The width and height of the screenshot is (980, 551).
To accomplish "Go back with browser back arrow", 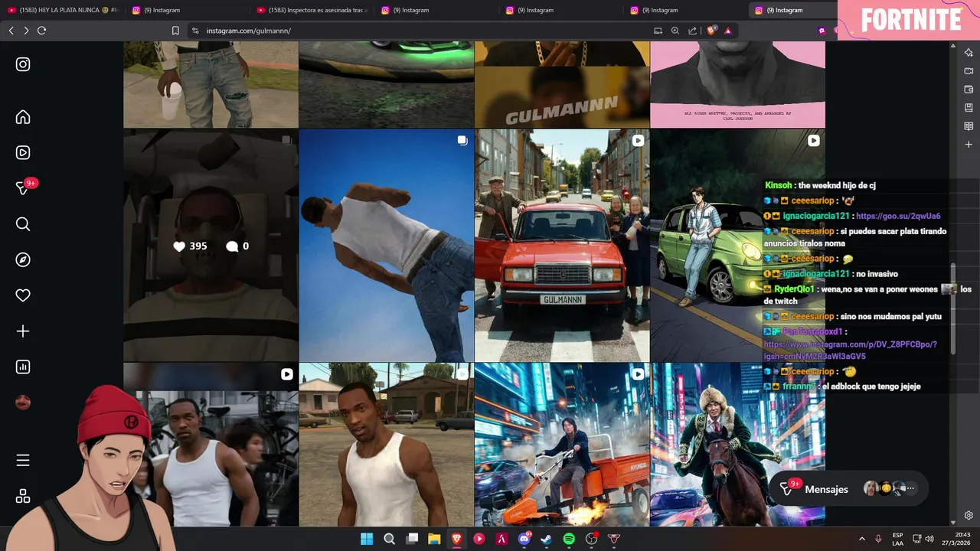I will tap(11, 31).
